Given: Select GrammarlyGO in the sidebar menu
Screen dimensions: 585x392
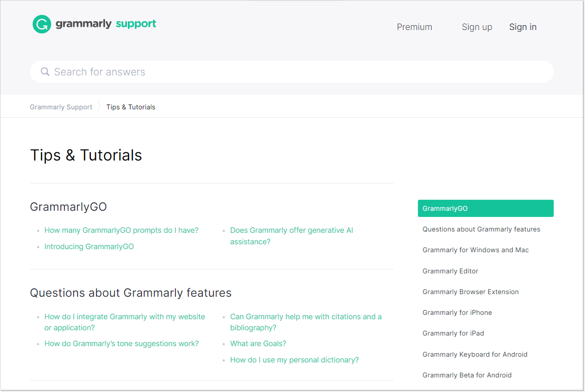Looking at the screenshot, I should pyautogui.click(x=486, y=208).
